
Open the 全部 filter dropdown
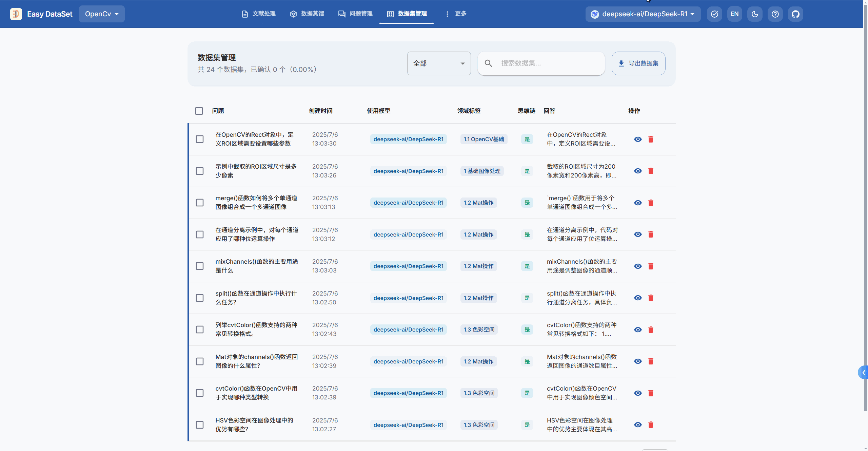click(439, 63)
